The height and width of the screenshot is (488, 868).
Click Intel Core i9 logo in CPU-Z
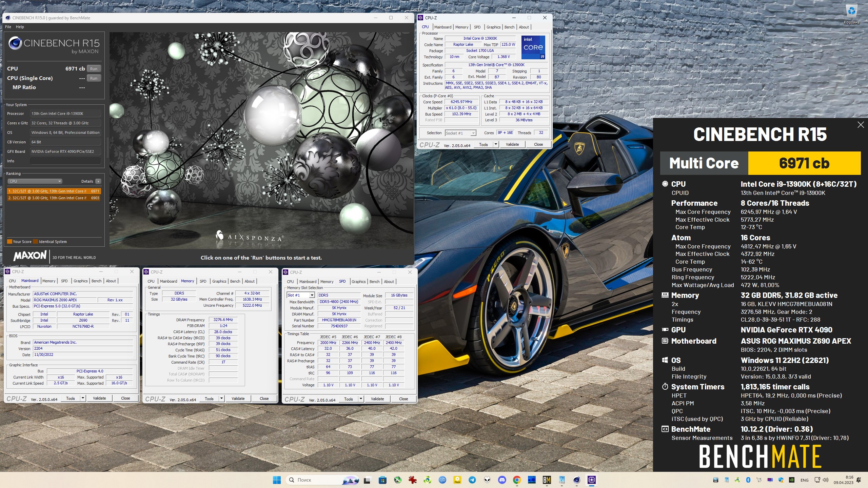pos(533,47)
